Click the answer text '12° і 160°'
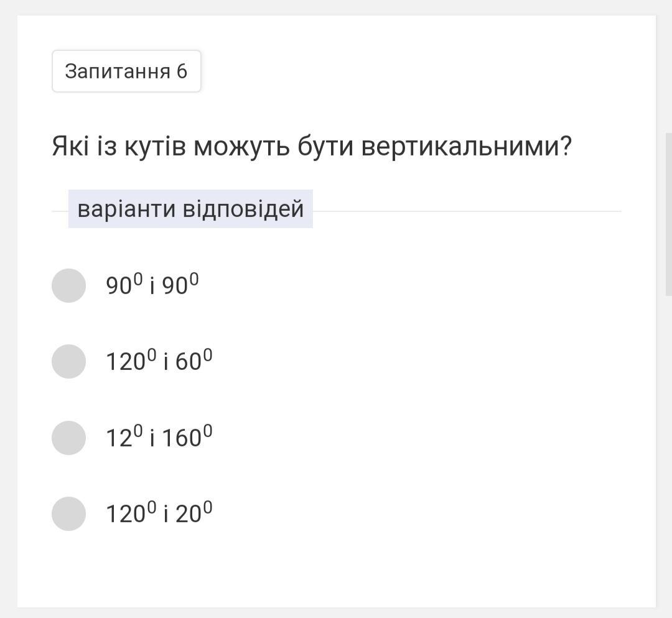 (159, 438)
